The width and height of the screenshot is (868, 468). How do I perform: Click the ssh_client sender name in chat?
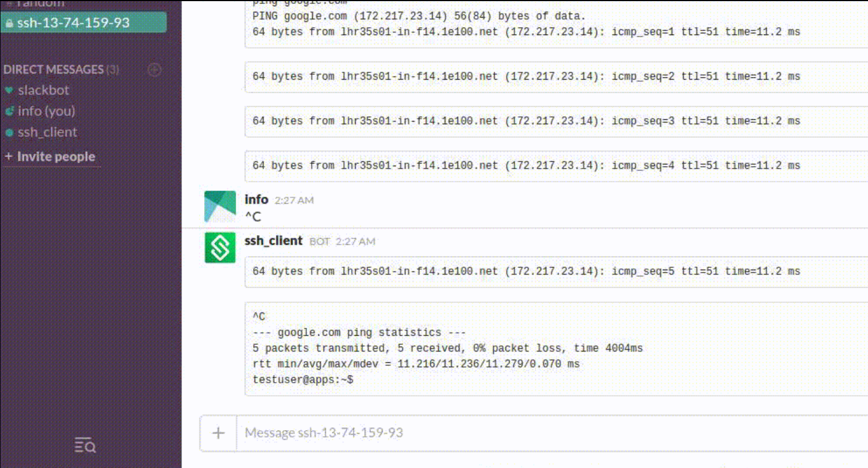click(x=273, y=241)
